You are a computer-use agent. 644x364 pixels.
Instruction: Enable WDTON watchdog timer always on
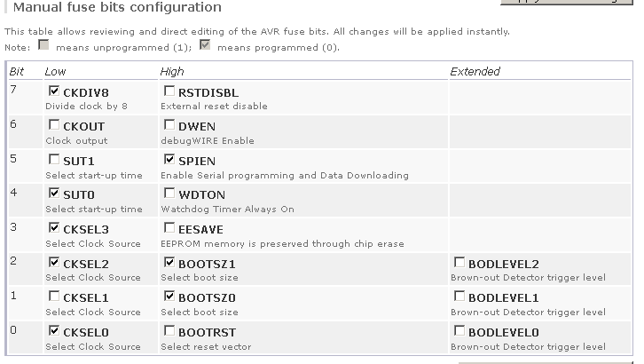169,194
